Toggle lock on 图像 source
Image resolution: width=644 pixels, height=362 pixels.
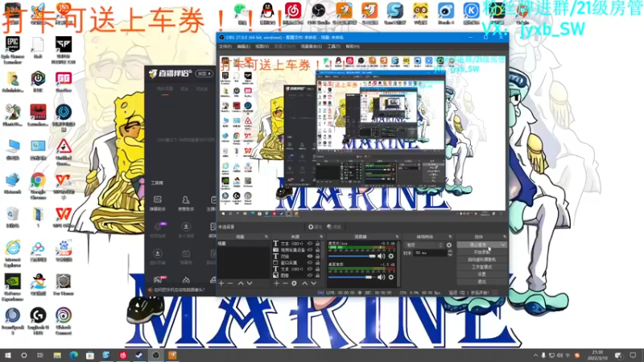(317, 275)
